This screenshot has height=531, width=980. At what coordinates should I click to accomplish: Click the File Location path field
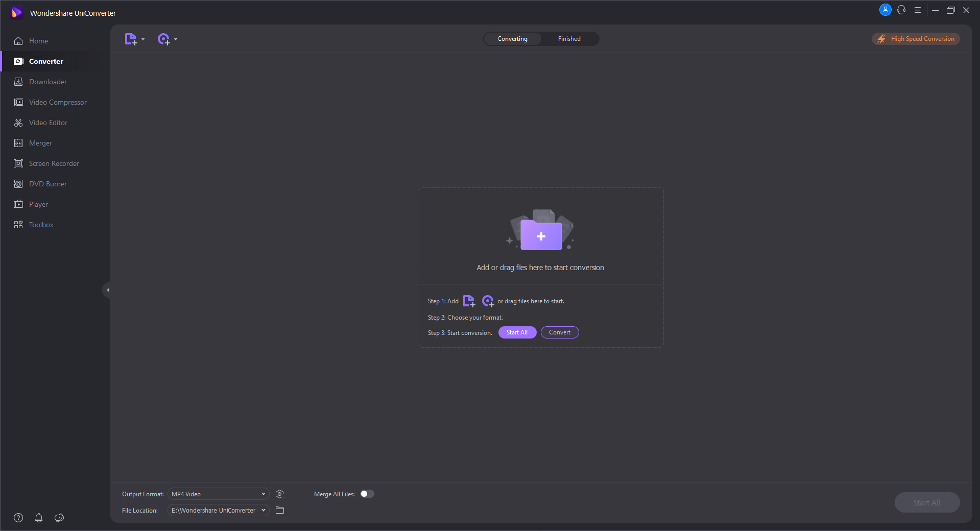(x=213, y=510)
